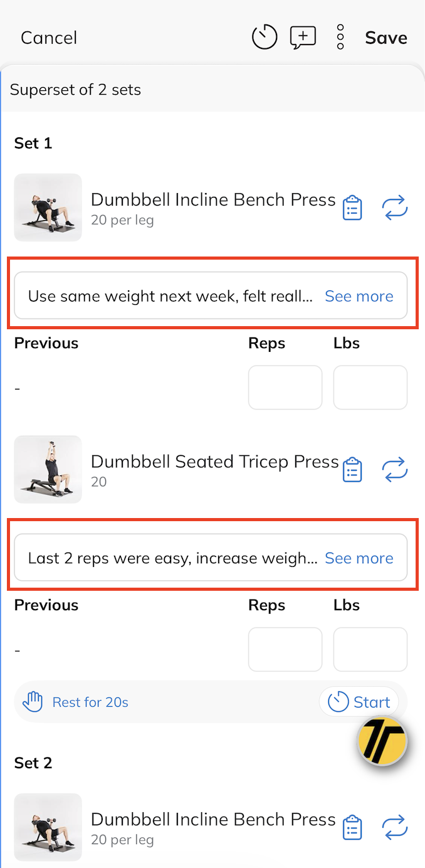Open the three-dot more options menu

pos(340,37)
